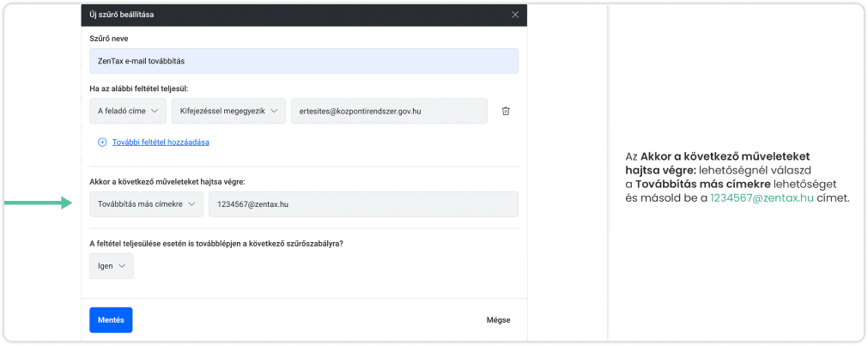Expand the Igen dropdown chevron
The image size is (868, 346).
click(122, 266)
